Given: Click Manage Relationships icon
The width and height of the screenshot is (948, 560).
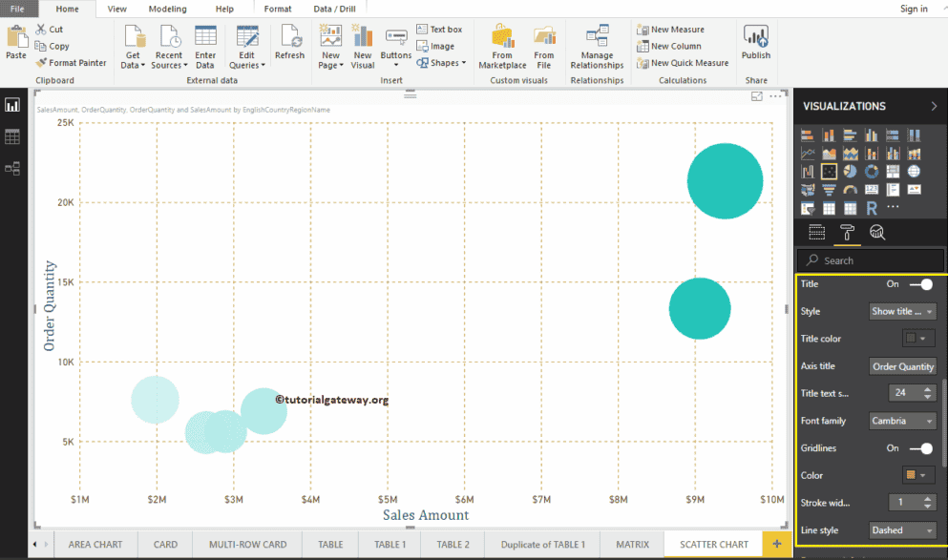Looking at the screenshot, I should pyautogui.click(x=598, y=47).
